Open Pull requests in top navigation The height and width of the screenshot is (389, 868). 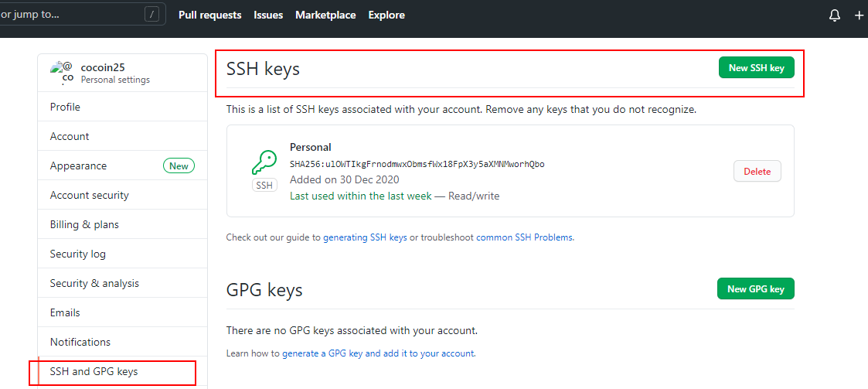click(209, 15)
